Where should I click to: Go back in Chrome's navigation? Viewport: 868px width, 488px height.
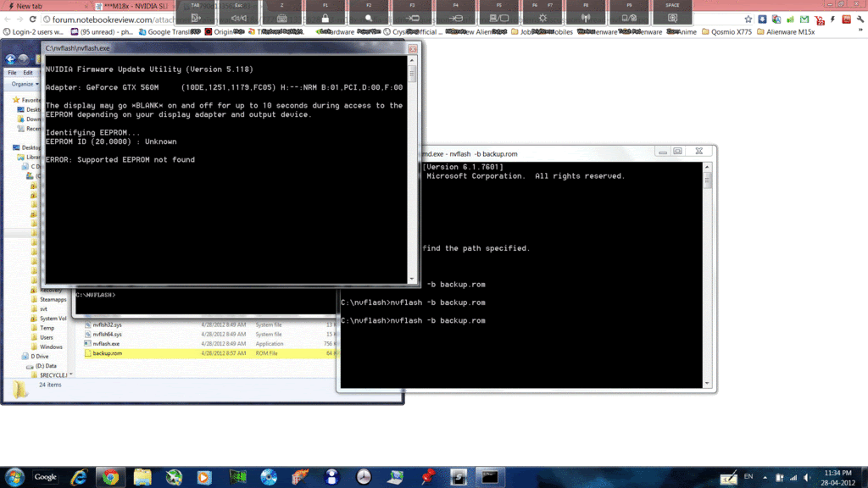(7, 19)
